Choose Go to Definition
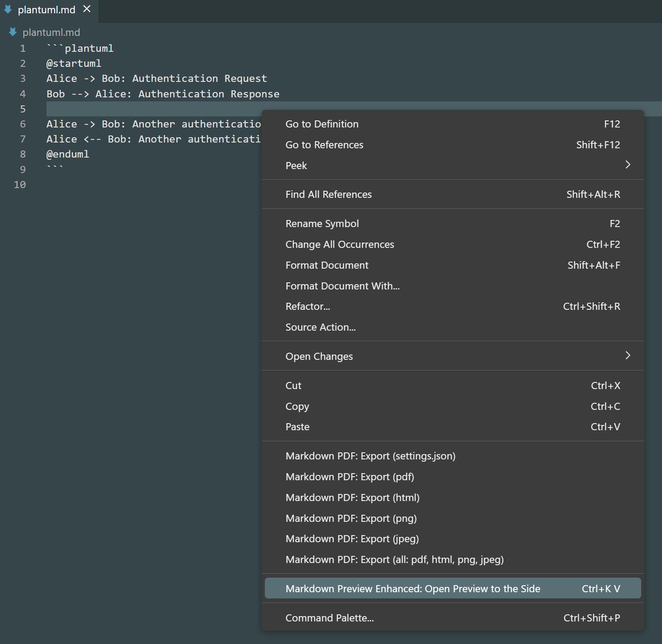Viewport: 662px width, 644px height. 453,124
